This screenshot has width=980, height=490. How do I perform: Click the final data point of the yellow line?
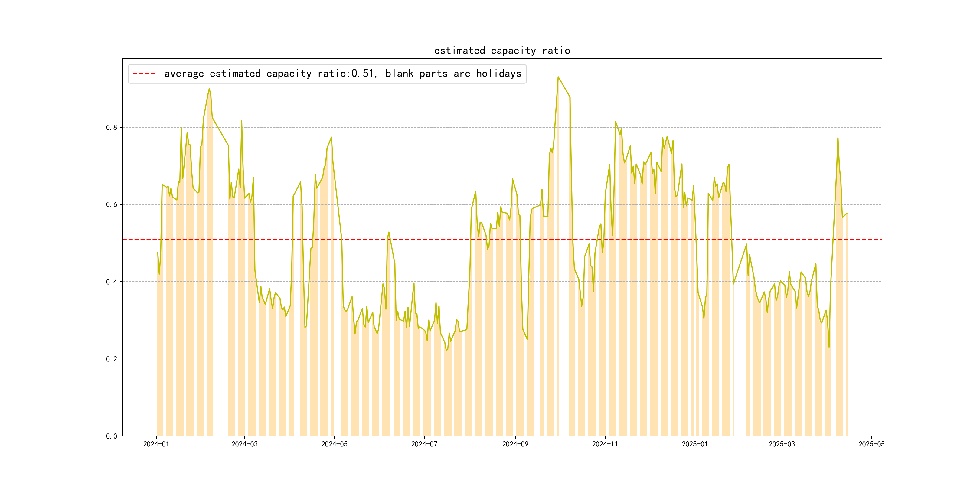point(847,214)
